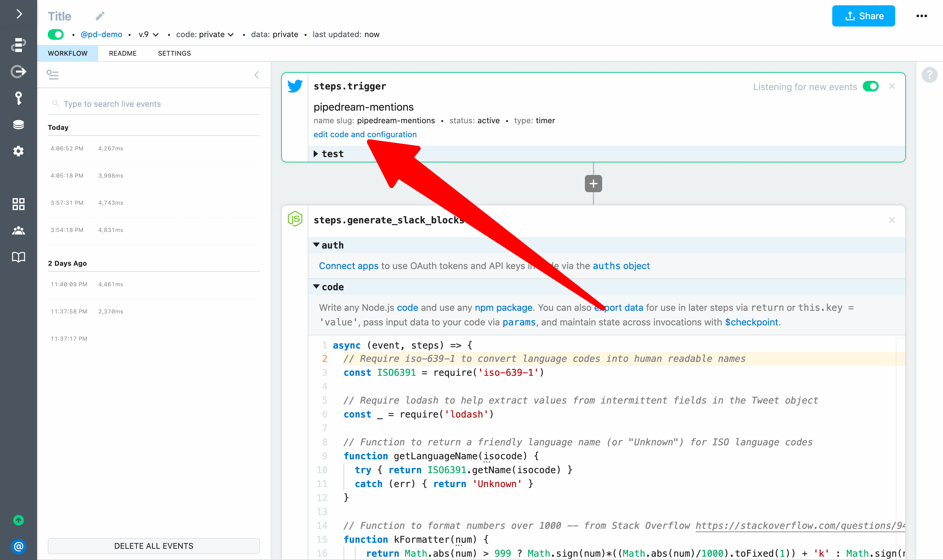Click the key-shaped Accounts sidebar icon

coord(18,98)
